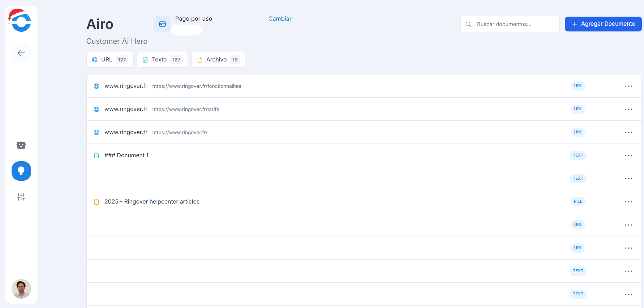Screen dimensions: 644x308
Task: Click the Ringover logo with Santa hat
Action: coord(20,21)
